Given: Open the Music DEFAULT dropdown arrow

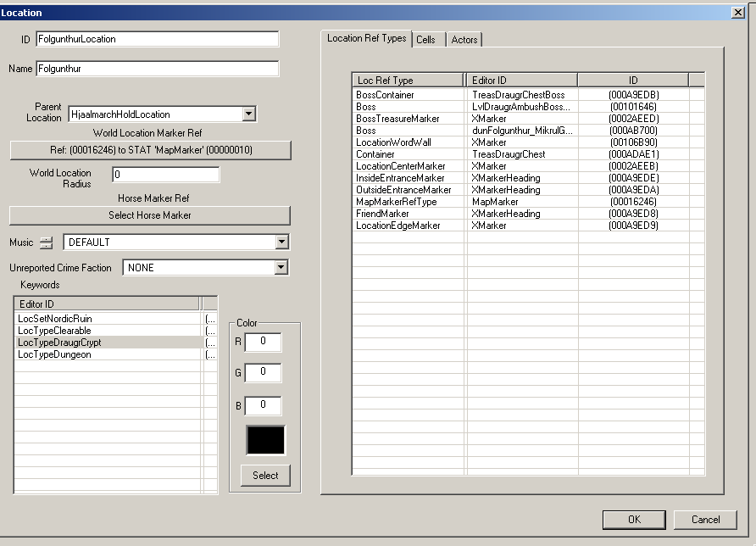Looking at the screenshot, I should tap(282, 242).
